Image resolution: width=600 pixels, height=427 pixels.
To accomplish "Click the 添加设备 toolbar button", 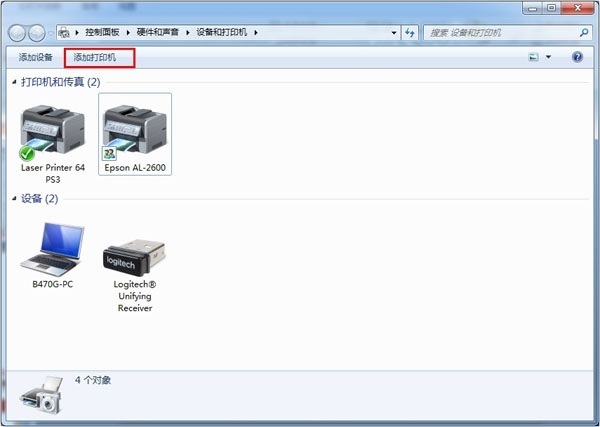I will pos(36,57).
